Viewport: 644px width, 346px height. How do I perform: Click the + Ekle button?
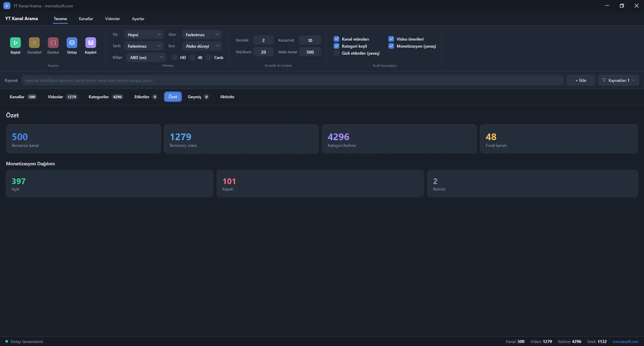click(581, 80)
